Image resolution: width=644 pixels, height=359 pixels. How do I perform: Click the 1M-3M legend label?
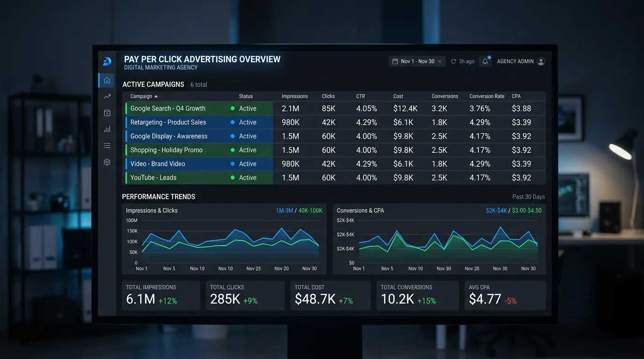[x=285, y=210]
